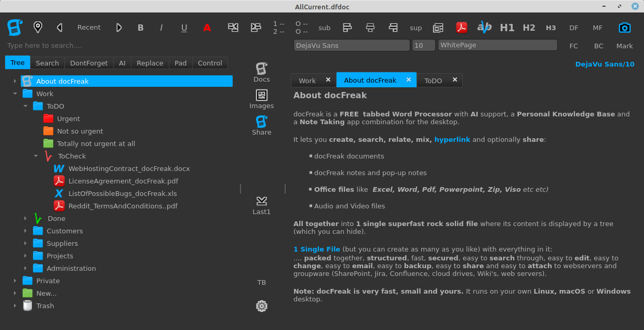Export document as PDF
This screenshot has width=644, height=330.
[x=461, y=27]
